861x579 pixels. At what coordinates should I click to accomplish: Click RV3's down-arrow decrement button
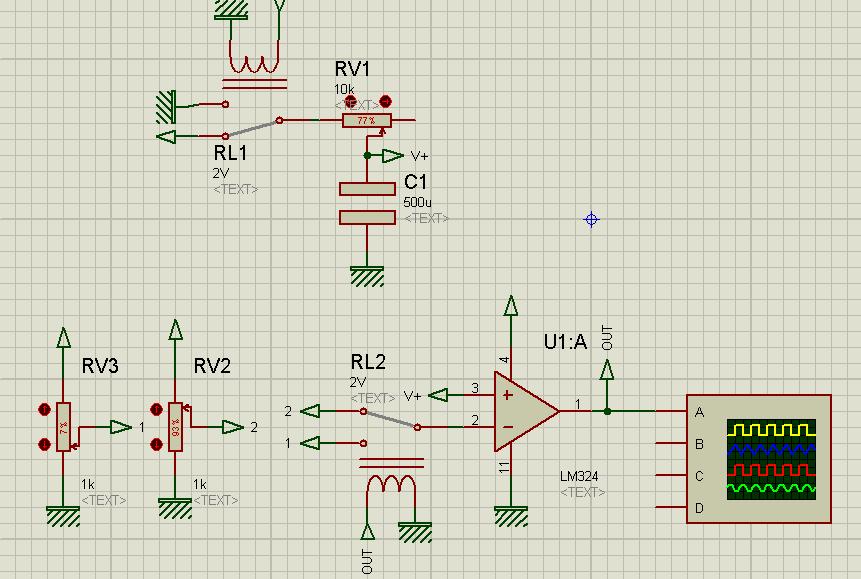[x=44, y=444]
